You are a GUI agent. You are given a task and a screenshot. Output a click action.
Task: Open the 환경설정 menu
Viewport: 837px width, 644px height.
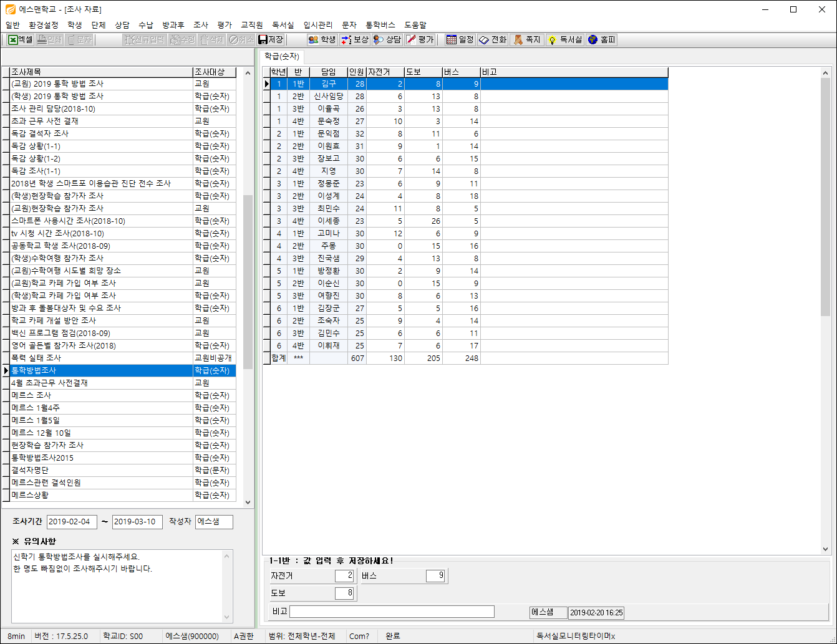click(44, 25)
